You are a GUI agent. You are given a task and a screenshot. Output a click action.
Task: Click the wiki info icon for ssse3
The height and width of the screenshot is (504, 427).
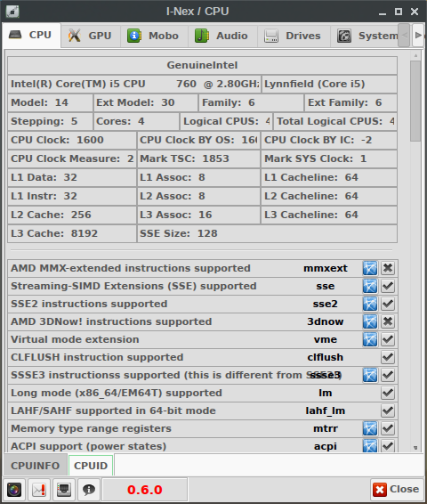point(370,375)
